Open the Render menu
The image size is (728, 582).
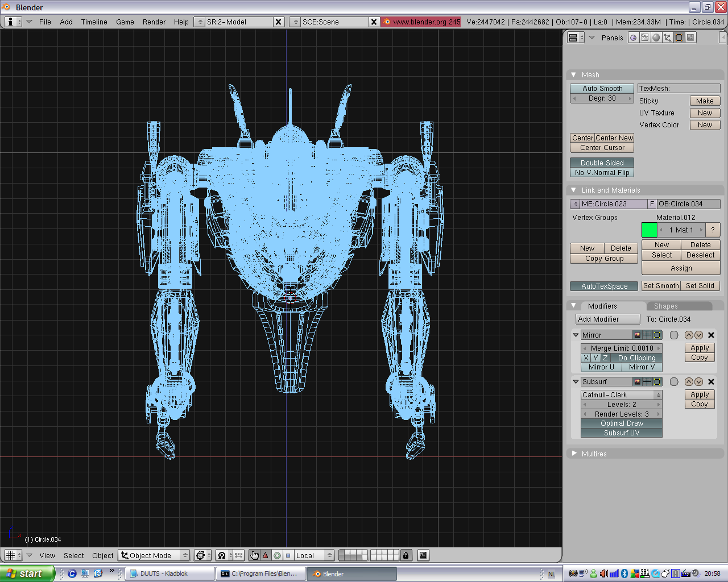[154, 22]
